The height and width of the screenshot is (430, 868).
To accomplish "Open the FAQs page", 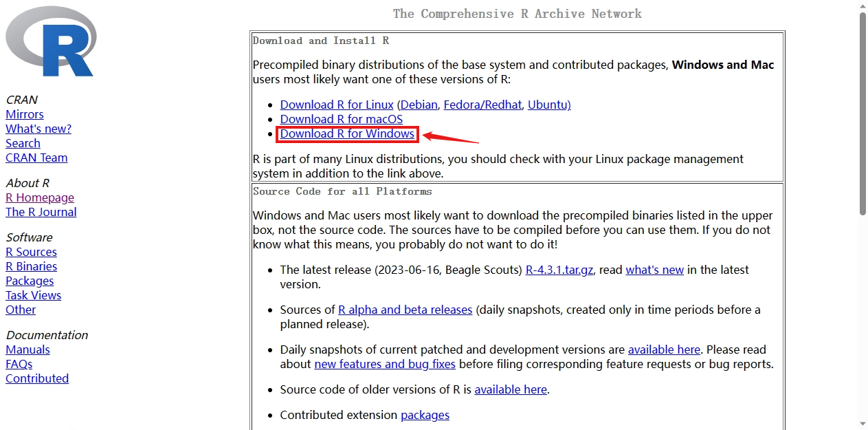I will point(19,364).
